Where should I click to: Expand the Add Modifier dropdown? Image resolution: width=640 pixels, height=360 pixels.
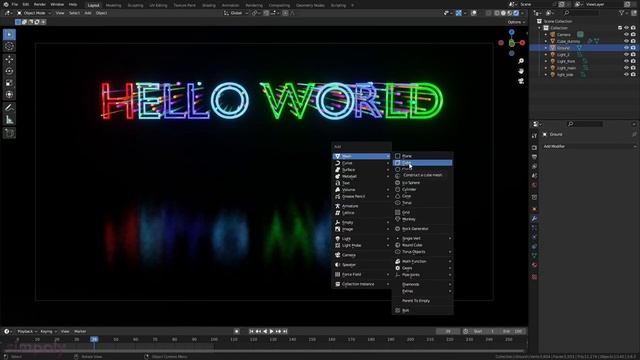[589, 146]
